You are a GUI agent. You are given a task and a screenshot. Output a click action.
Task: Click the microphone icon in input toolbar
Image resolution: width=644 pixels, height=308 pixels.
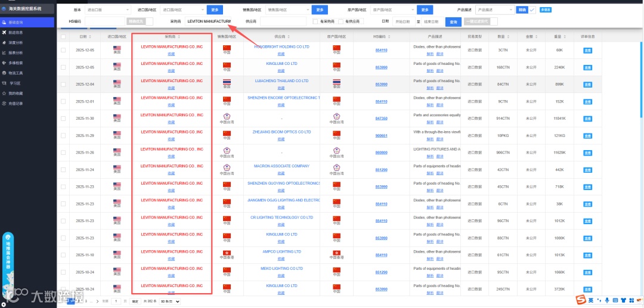[x=607, y=300]
